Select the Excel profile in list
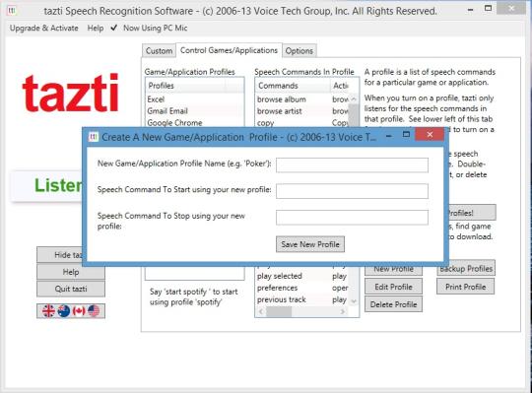 click(x=194, y=99)
